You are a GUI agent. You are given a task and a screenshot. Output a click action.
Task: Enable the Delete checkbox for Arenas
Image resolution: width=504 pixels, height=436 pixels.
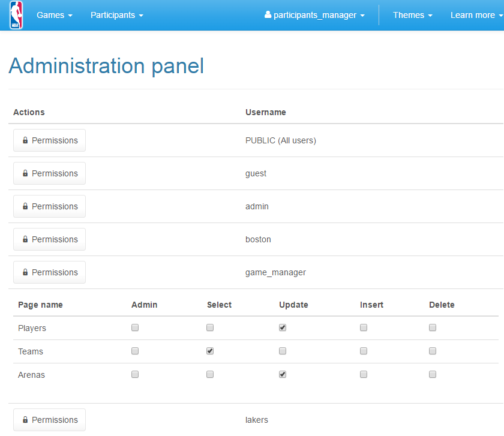click(433, 374)
